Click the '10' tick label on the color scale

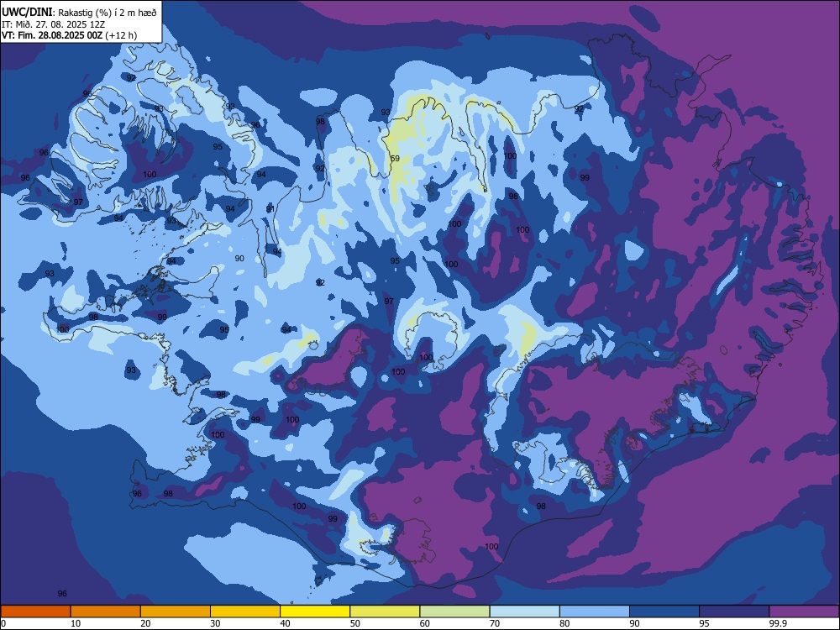(x=76, y=623)
